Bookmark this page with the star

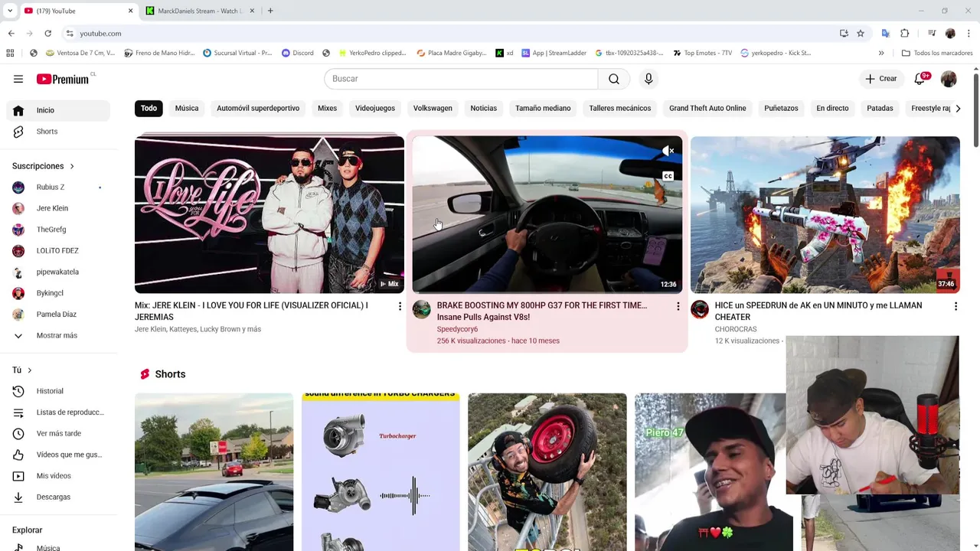tap(861, 34)
